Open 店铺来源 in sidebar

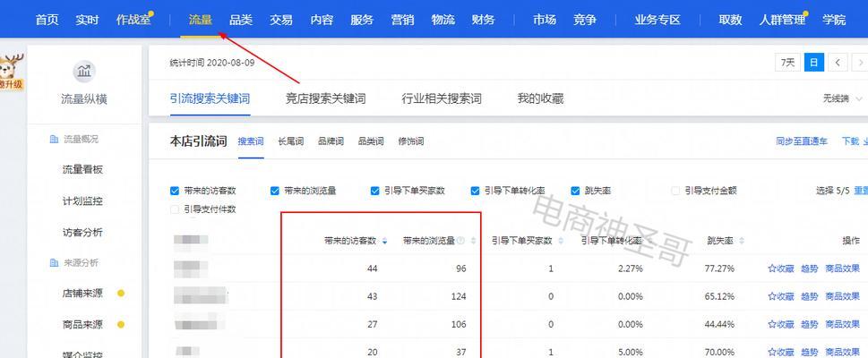(83, 294)
